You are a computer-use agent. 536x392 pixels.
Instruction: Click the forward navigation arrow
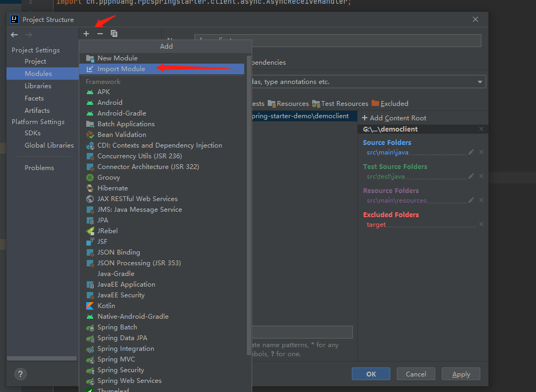click(x=29, y=35)
